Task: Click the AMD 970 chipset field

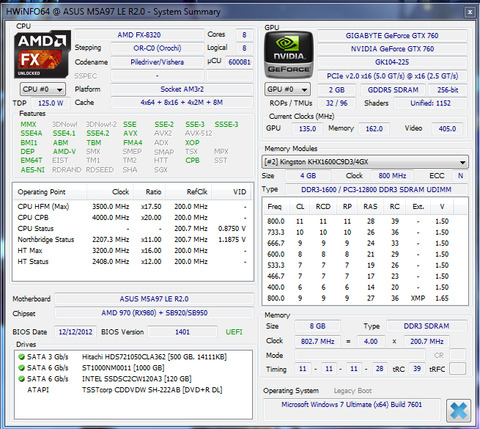Action: (154, 313)
